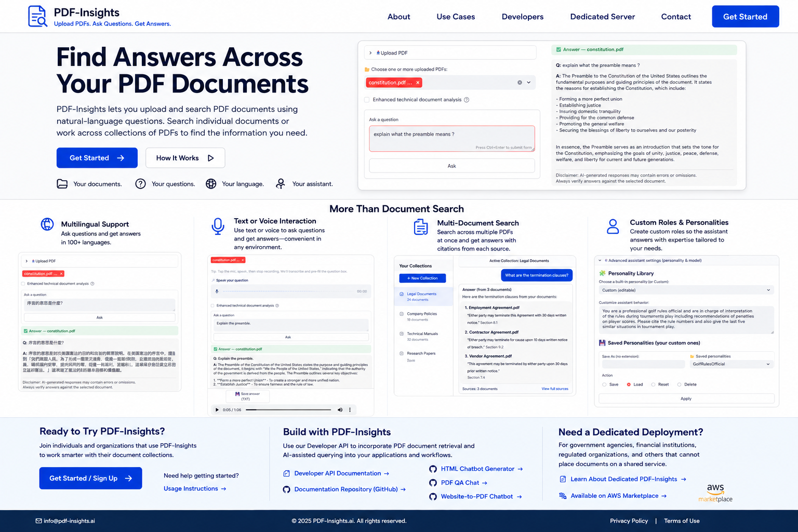This screenshot has height=532, width=798.
Task: Click the PDF-Insights logo icon
Action: tap(37, 16)
